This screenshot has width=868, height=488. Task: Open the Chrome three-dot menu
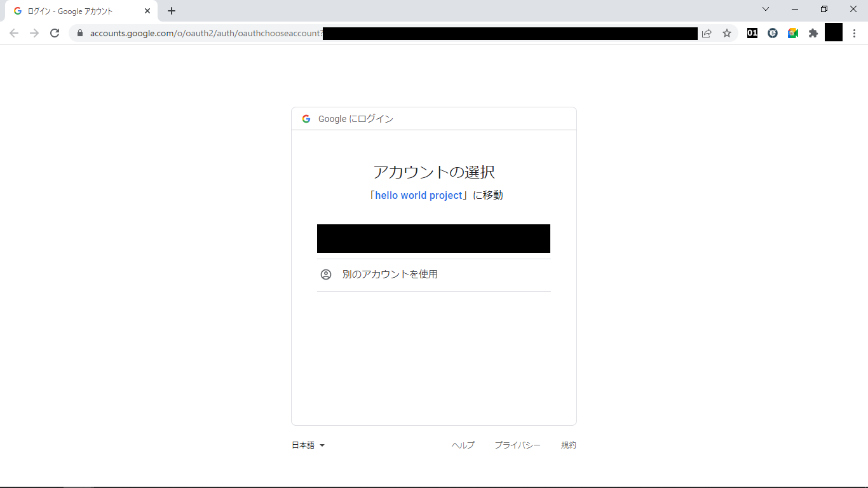coord(855,33)
